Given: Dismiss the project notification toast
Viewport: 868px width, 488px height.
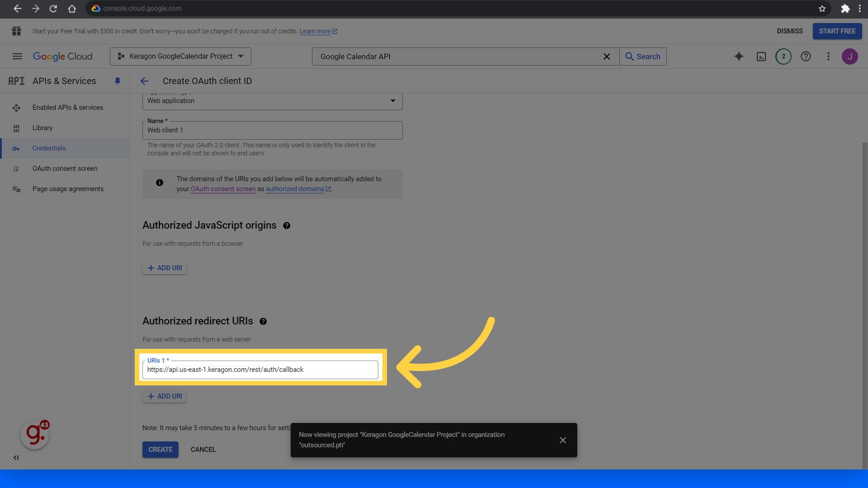Looking at the screenshot, I should [x=563, y=440].
